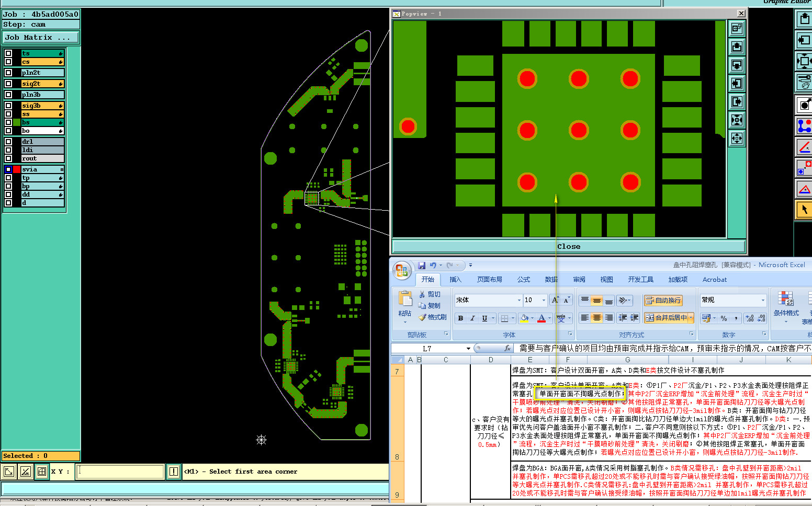The height and width of the screenshot is (506, 812).
Task: Click the X Y coordinate input field
Action: coord(120,471)
